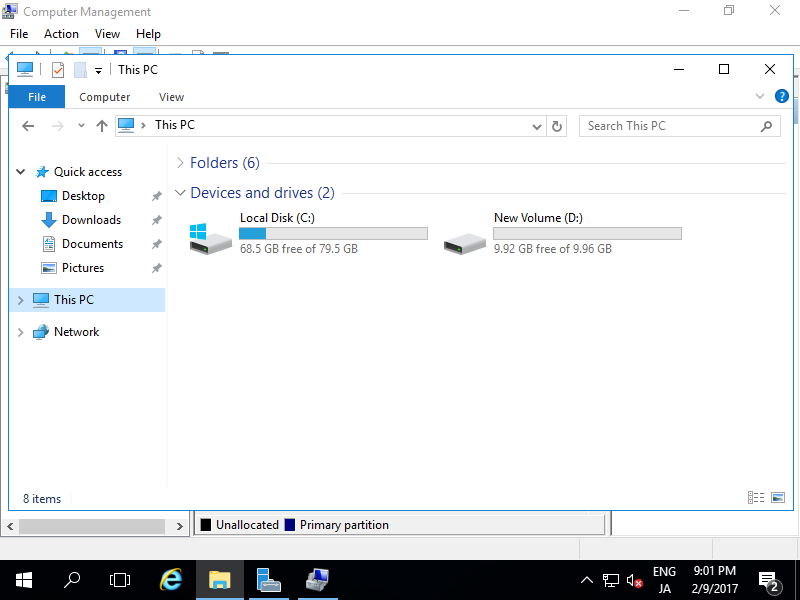This screenshot has width=800, height=600.
Task: Expand the Network tree node
Action: [20, 332]
